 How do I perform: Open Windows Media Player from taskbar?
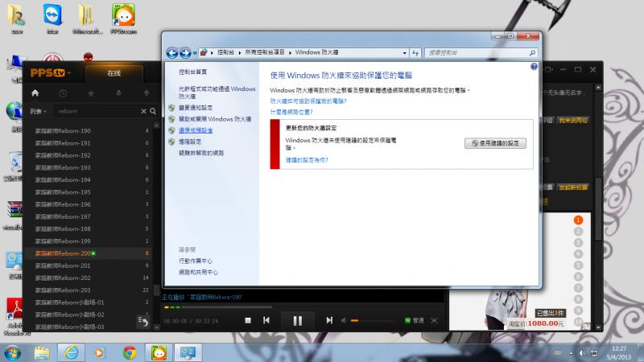pos(99,352)
